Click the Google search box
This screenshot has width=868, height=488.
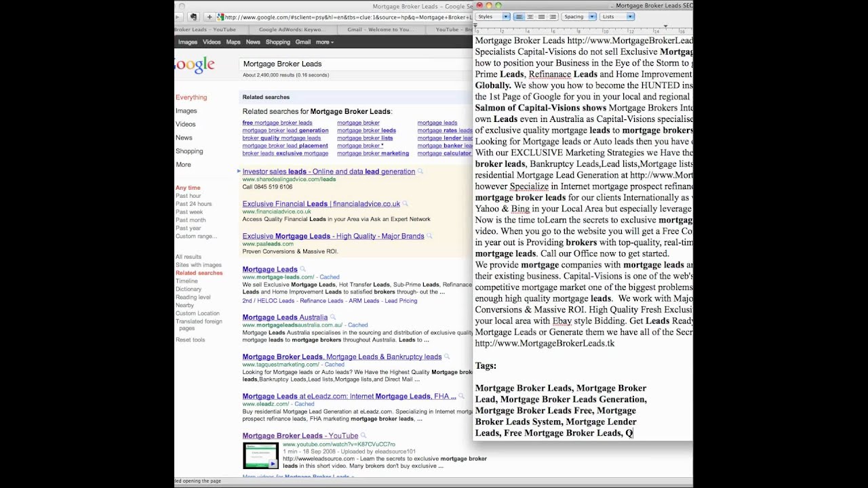tap(355, 64)
